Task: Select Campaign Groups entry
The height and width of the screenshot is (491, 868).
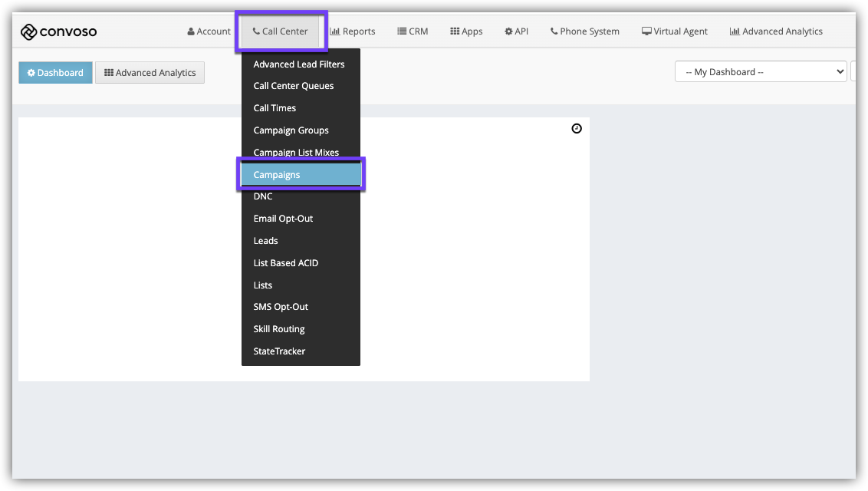Action: 301,130
